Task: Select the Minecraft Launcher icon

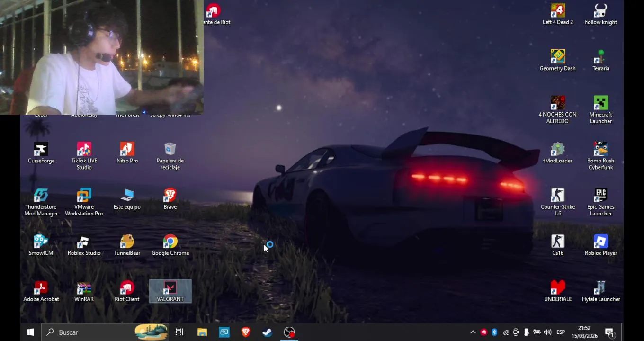Action: point(600,110)
